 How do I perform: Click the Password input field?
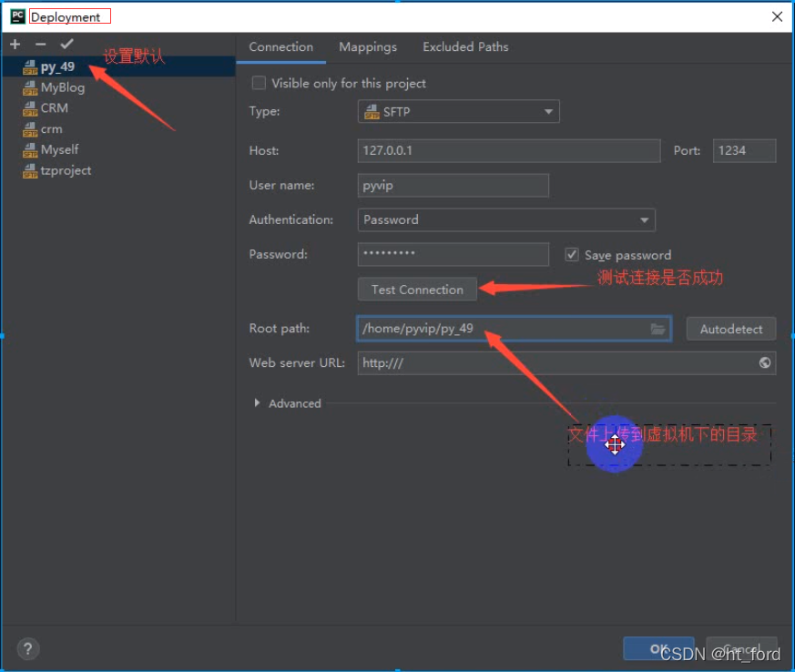coord(453,254)
